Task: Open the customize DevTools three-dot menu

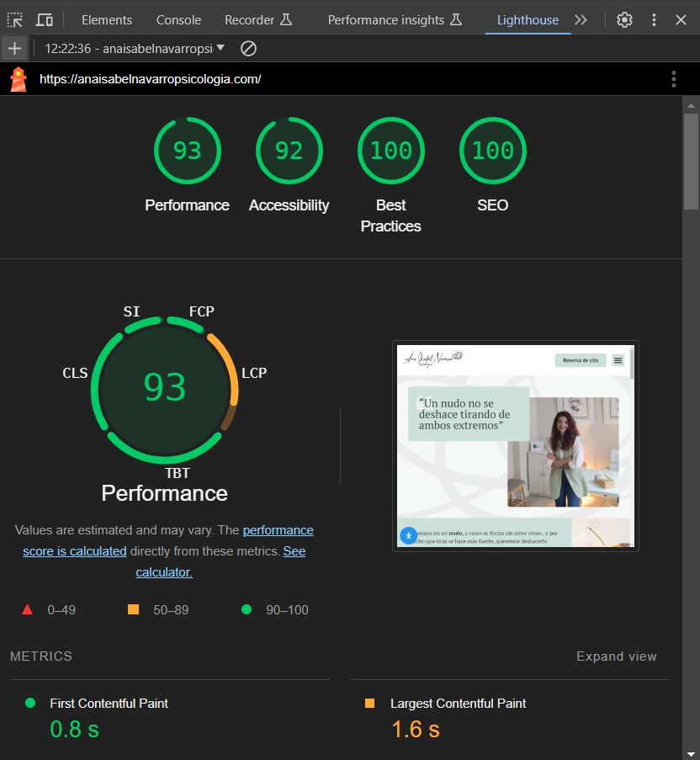Action: [x=654, y=19]
